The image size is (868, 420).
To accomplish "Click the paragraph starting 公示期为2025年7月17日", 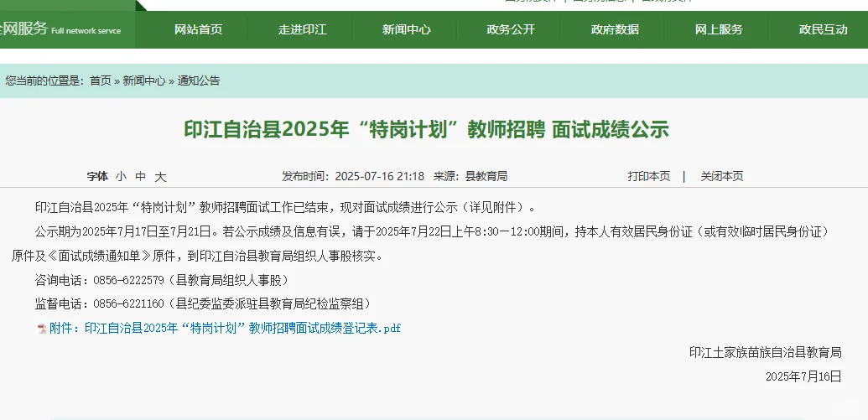I will pos(420,244).
